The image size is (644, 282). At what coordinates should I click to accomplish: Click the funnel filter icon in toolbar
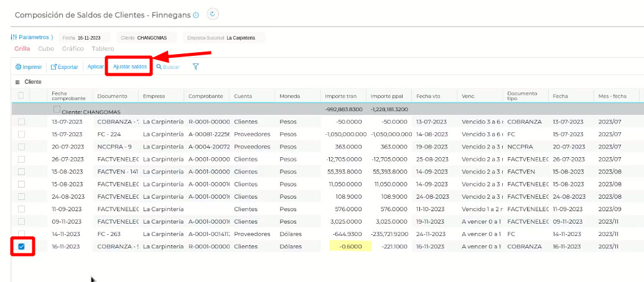coord(195,66)
